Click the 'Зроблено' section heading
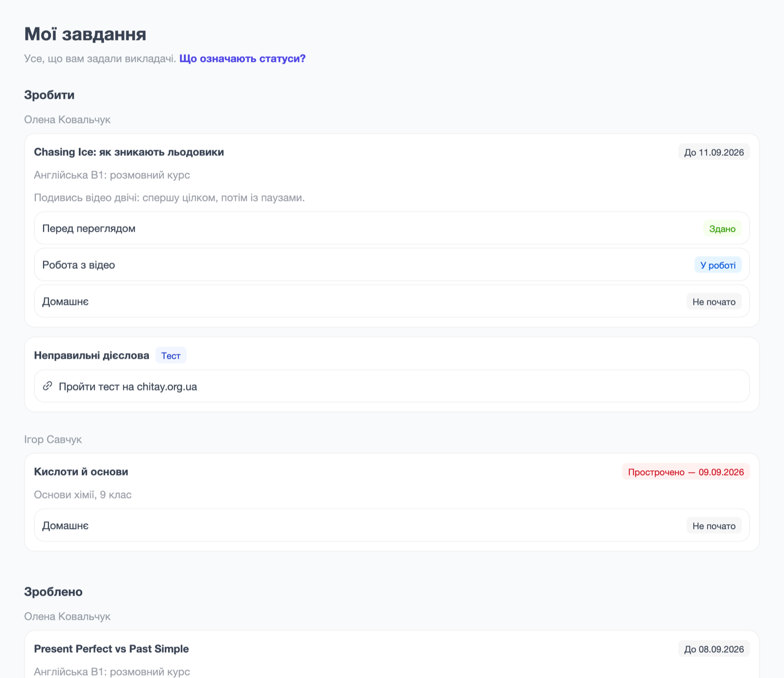The width and height of the screenshot is (784, 678). pyautogui.click(x=53, y=592)
